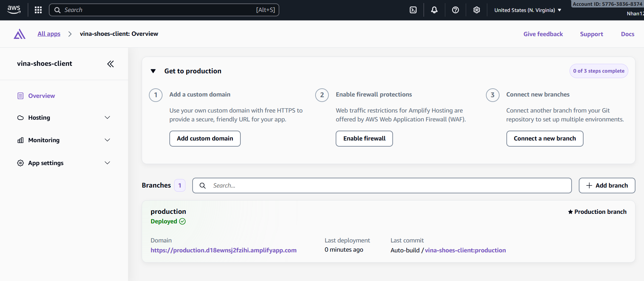644x281 pixels.
Task: Collapse the Get to production section
Action: pos(153,71)
